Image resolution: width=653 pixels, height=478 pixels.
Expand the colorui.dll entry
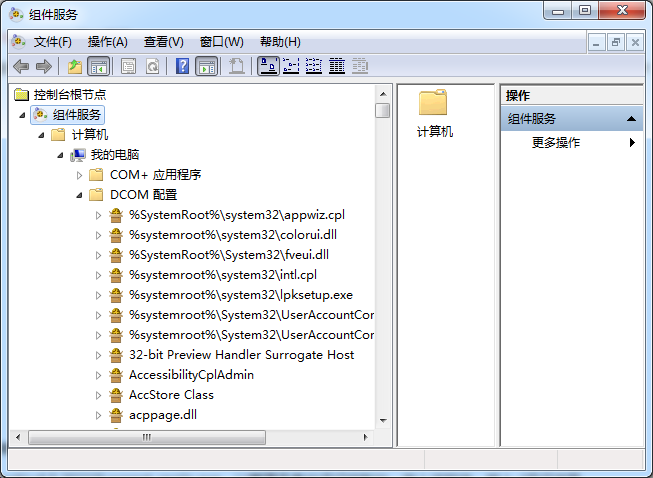[x=98, y=235]
